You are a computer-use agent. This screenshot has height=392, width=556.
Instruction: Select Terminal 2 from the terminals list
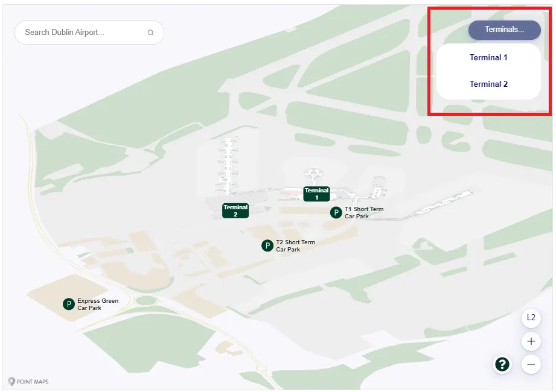[488, 84]
